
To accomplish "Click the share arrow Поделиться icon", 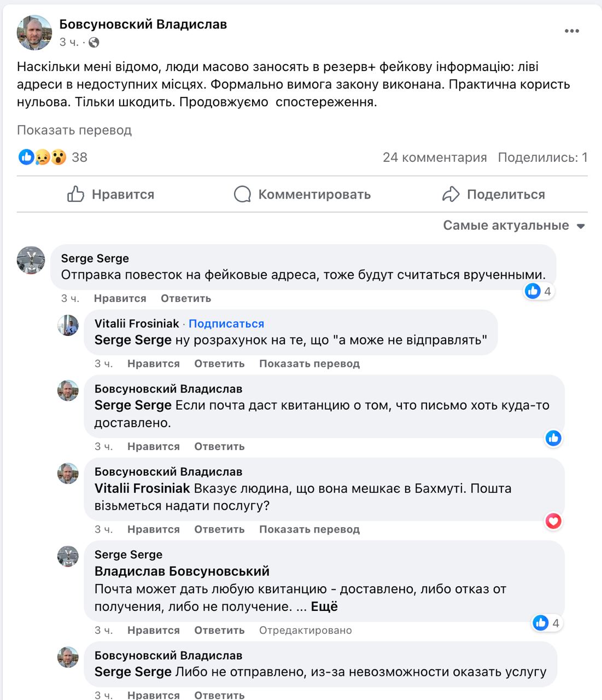I will [x=451, y=194].
